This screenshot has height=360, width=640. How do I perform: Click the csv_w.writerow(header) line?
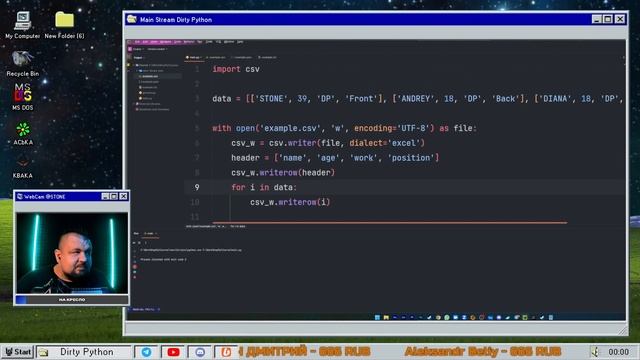pos(283,173)
